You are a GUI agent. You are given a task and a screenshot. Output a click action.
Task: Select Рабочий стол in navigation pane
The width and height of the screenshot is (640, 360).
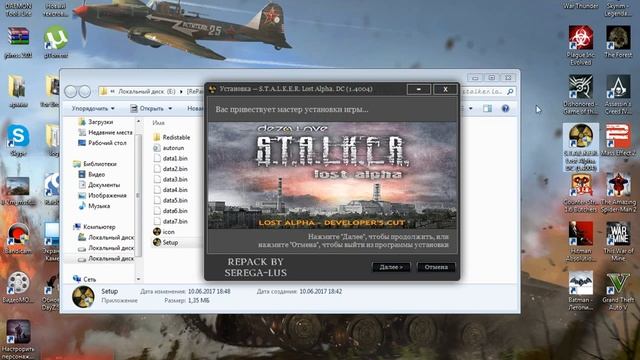(102, 143)
